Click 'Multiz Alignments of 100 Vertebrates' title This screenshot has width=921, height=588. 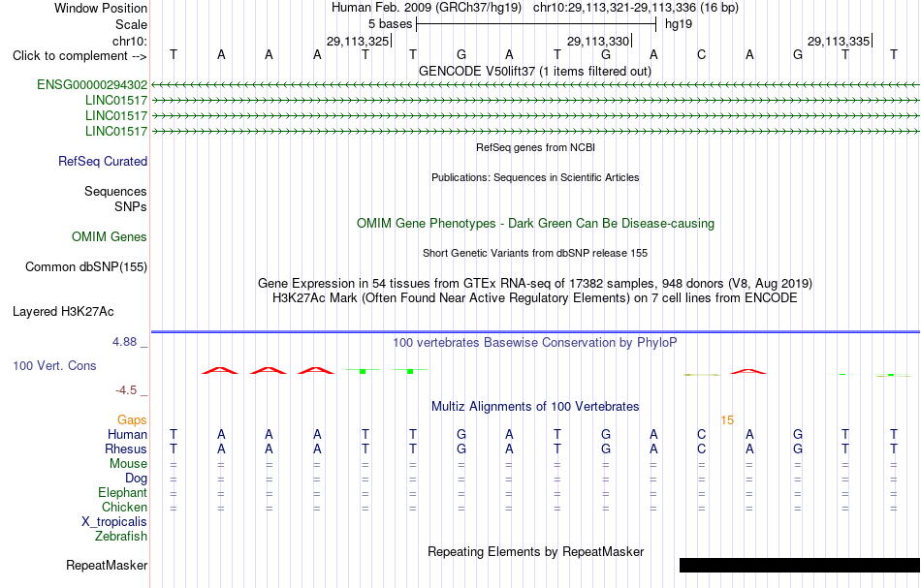(x=535, y=406)
